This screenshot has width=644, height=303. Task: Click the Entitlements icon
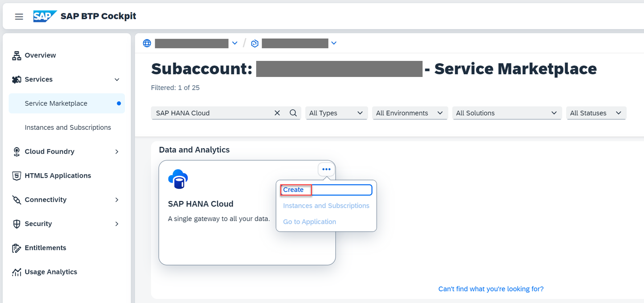(17, 248)
